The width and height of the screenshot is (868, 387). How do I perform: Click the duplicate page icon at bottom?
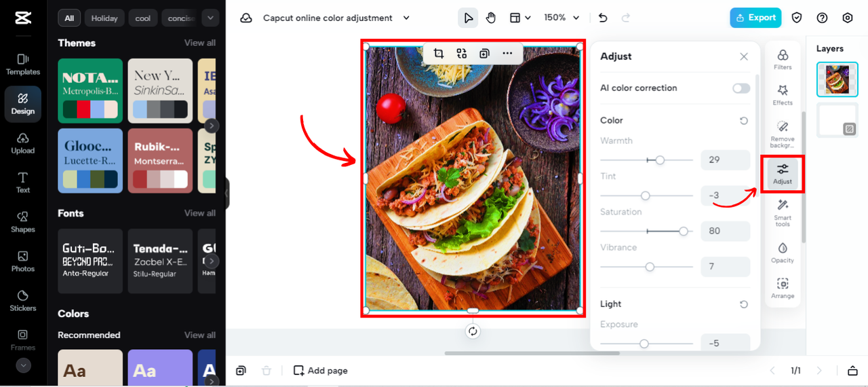coord(241,371)
